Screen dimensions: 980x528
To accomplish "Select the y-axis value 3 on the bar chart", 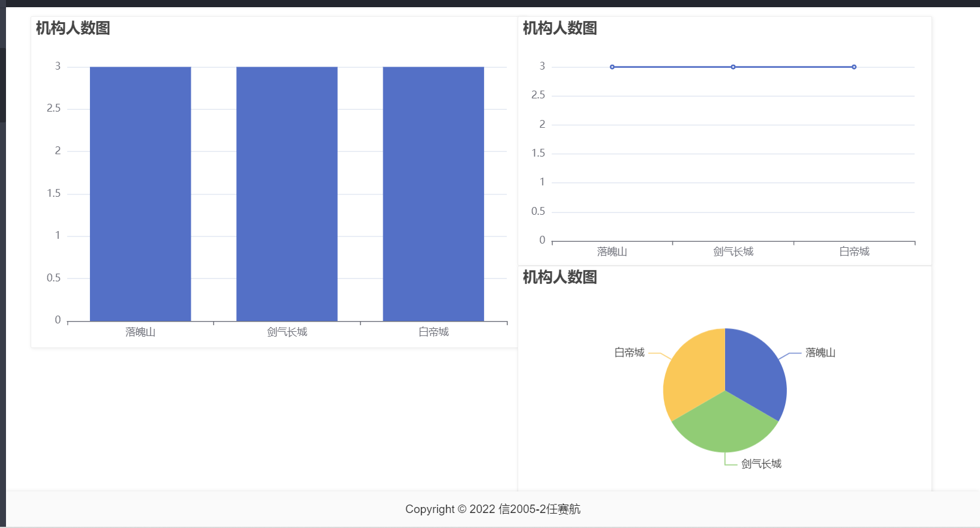I will (58, 66).
